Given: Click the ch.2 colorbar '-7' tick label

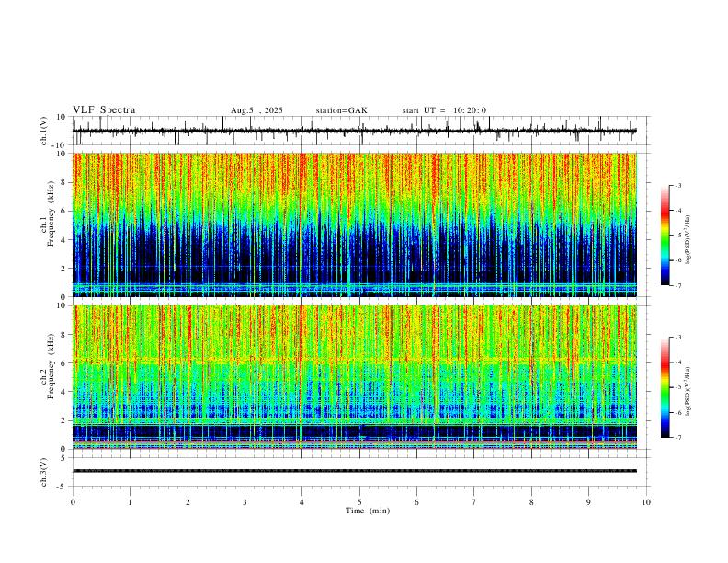Looking at the screenshot, I should tap(677, 437).
